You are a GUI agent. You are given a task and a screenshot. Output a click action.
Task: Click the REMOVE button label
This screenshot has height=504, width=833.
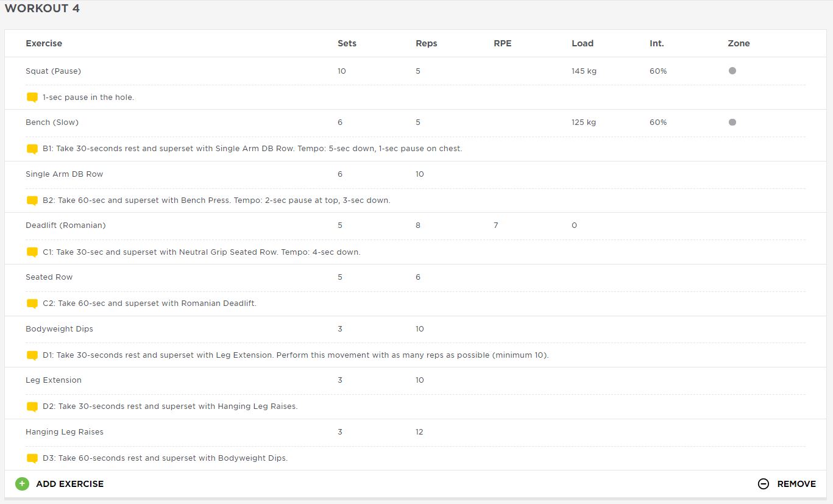[796, 484]
